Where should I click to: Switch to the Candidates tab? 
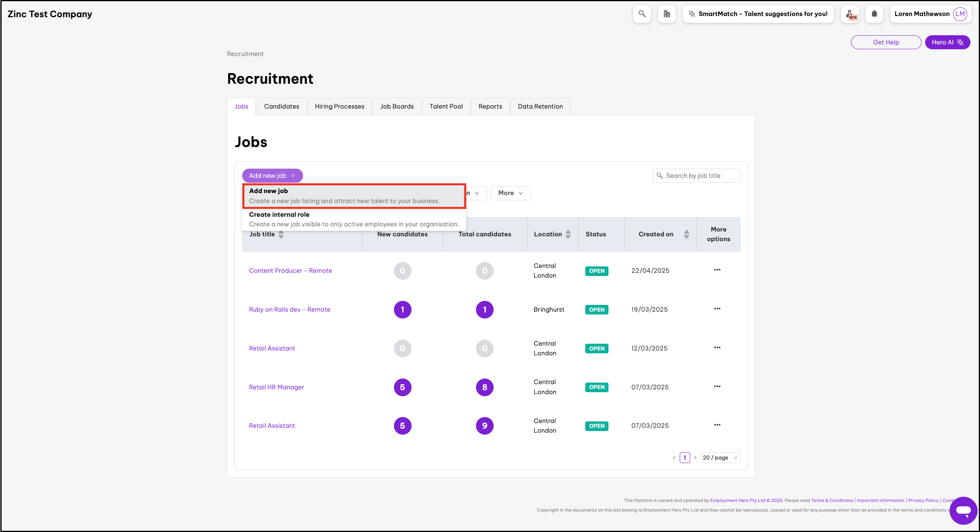pyautogui.click(x=281, y=107)
